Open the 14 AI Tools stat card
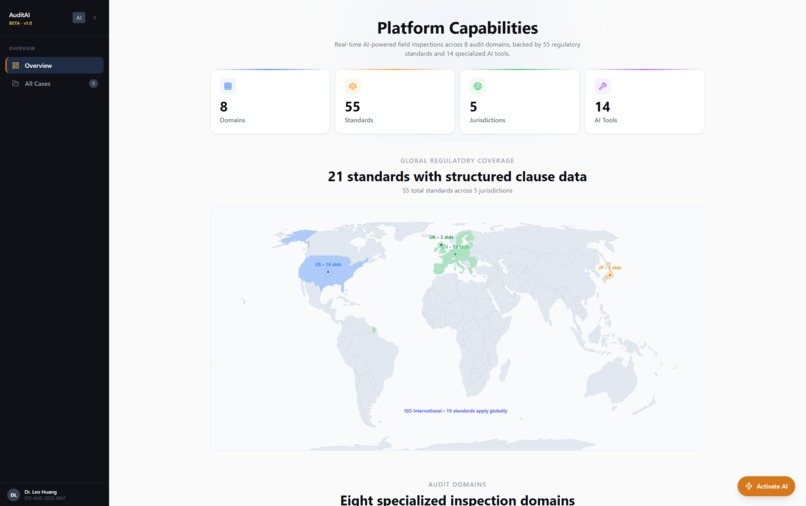Screen dimensions: 806x506 click(645, 101)
